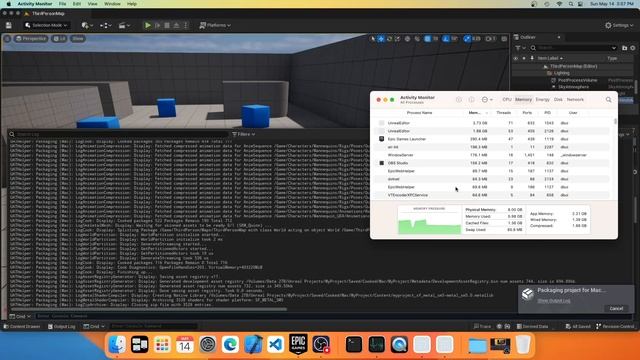Click the info icon in Activity Monitor

tap(471, 100)
